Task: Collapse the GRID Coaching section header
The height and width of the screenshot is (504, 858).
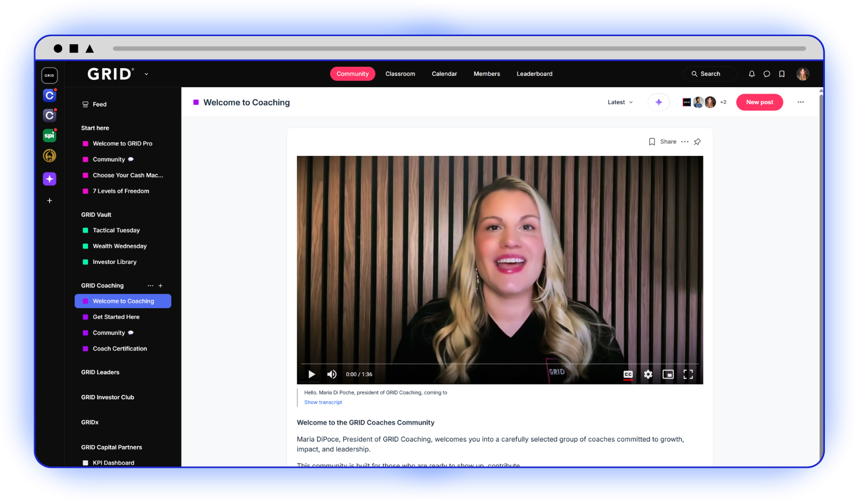Action: pos(102,286)
